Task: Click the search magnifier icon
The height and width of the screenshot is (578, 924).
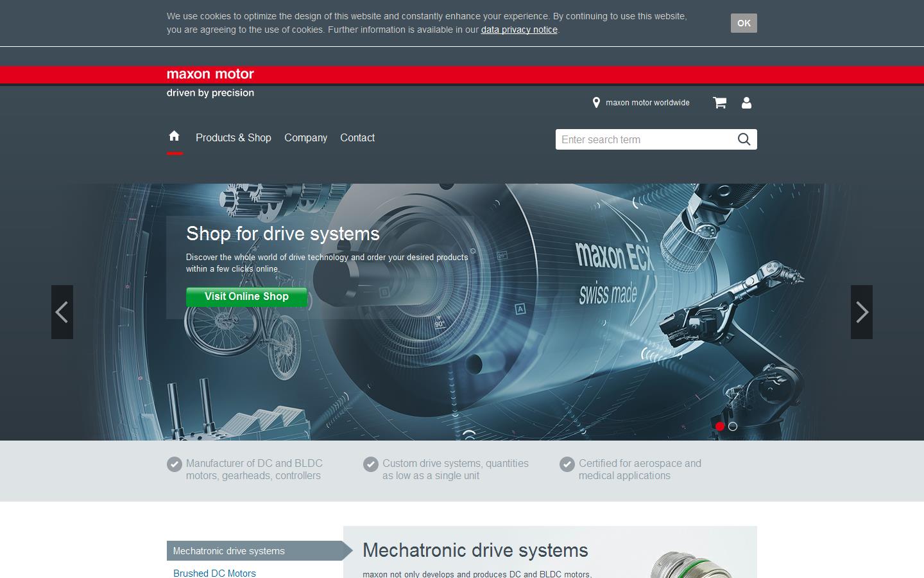Action: 744,139
